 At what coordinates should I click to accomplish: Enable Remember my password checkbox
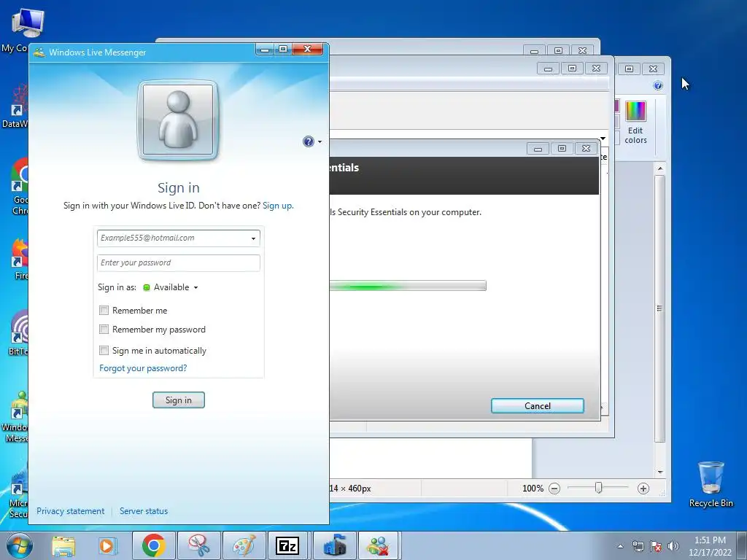(x=104, y=330)
